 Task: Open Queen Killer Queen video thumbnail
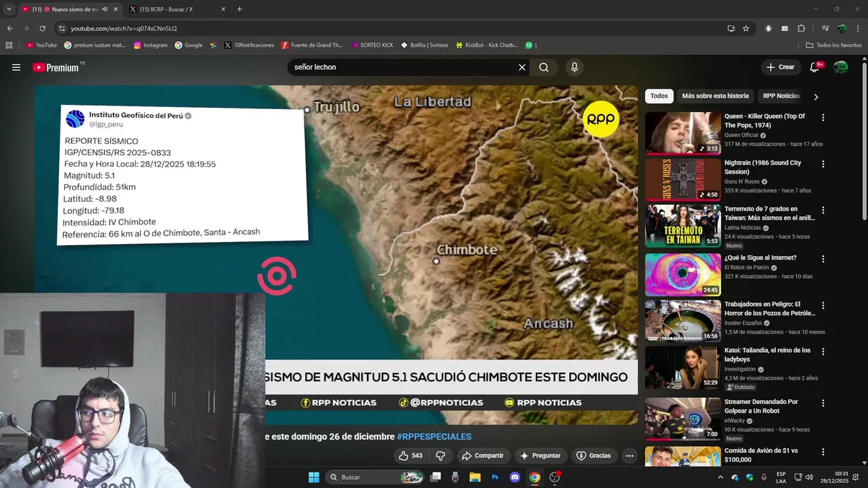(x=683, y=133)
